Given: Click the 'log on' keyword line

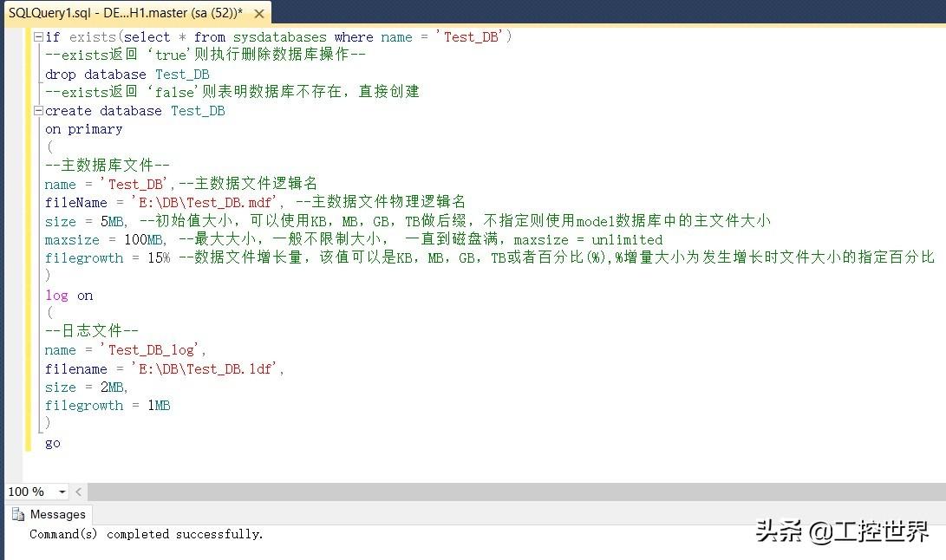Looking at the screenshot, I should [x=69, y=295].
